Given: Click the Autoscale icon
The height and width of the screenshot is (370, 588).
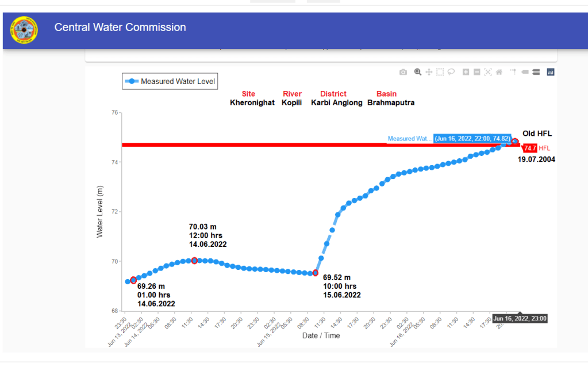Looking at the screenshot, I should tap(488, 72).
